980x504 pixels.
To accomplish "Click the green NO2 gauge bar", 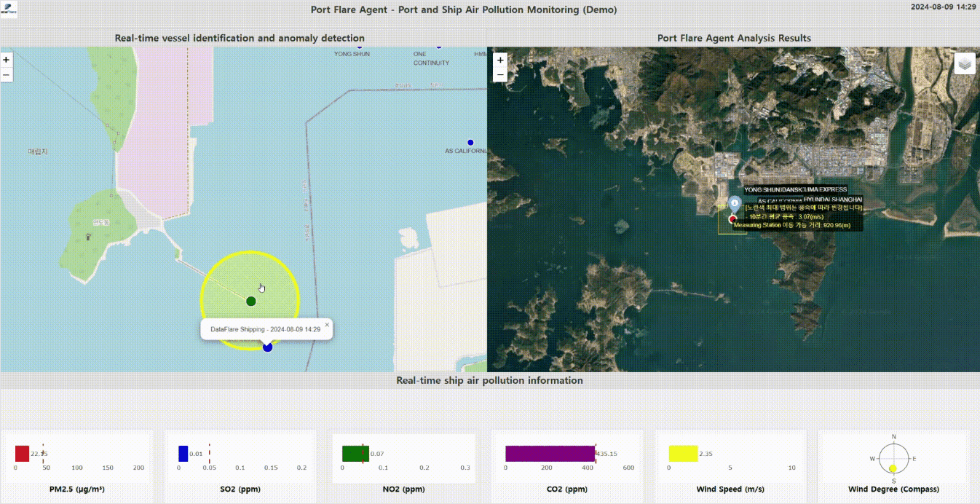I will pyautogui.click(x=355, y=453).
